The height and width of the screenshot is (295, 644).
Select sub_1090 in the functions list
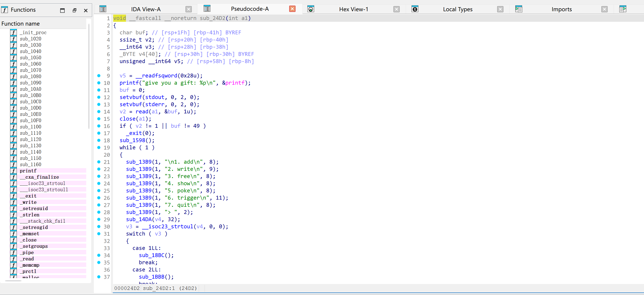coord(31,83)
